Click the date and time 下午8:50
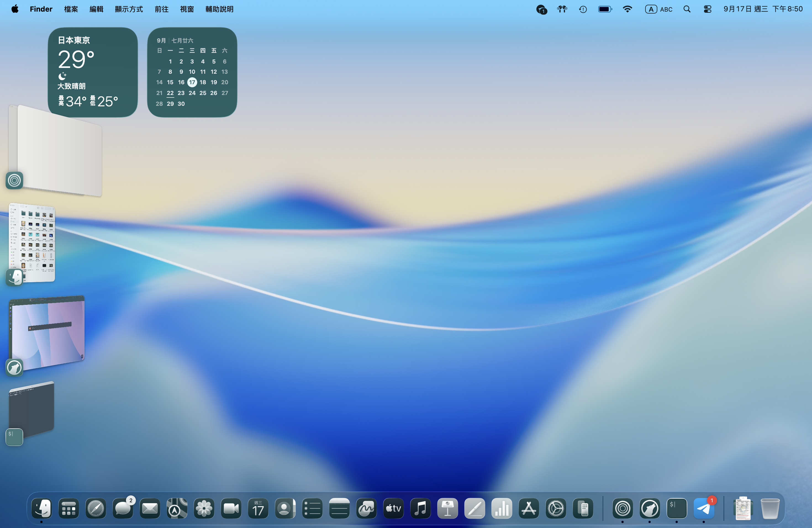Screen dimensions: 812x528 (763, 9)
